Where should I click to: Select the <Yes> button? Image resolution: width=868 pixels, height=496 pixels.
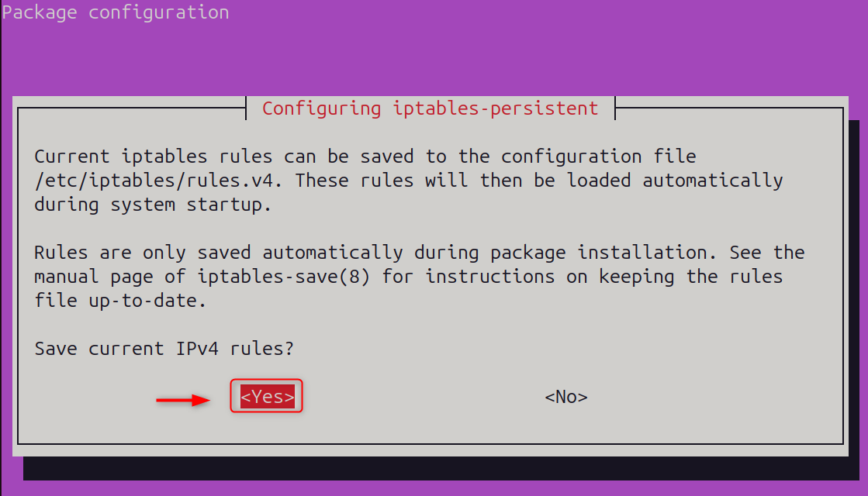(x=267, y=397)
